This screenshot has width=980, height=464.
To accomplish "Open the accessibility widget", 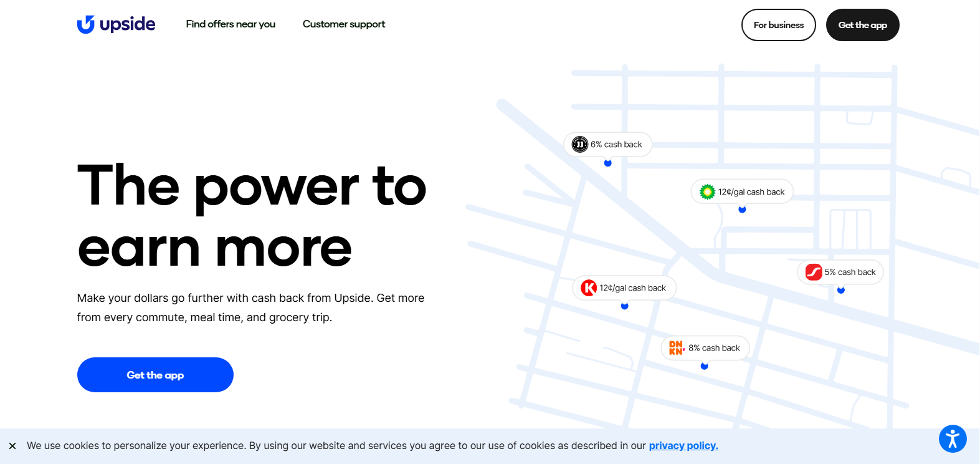I will click(x=953, y=438).
